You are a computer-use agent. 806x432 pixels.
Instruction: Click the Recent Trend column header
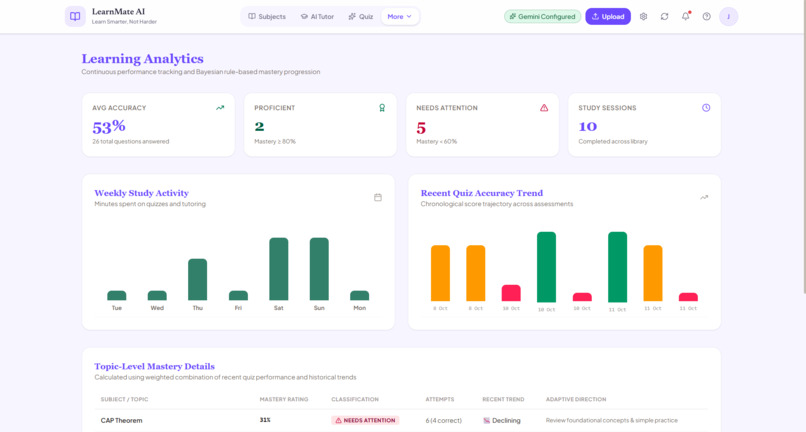[503, 399]
